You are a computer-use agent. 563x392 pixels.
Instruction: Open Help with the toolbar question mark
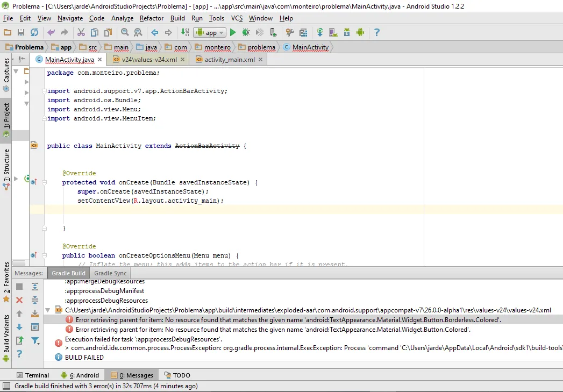pos(376,33)
